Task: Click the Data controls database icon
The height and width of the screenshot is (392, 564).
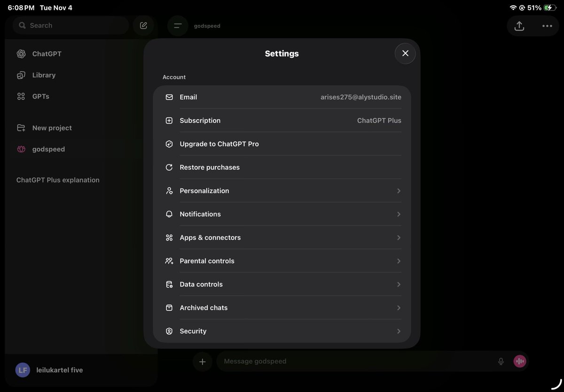Action: 169,284
